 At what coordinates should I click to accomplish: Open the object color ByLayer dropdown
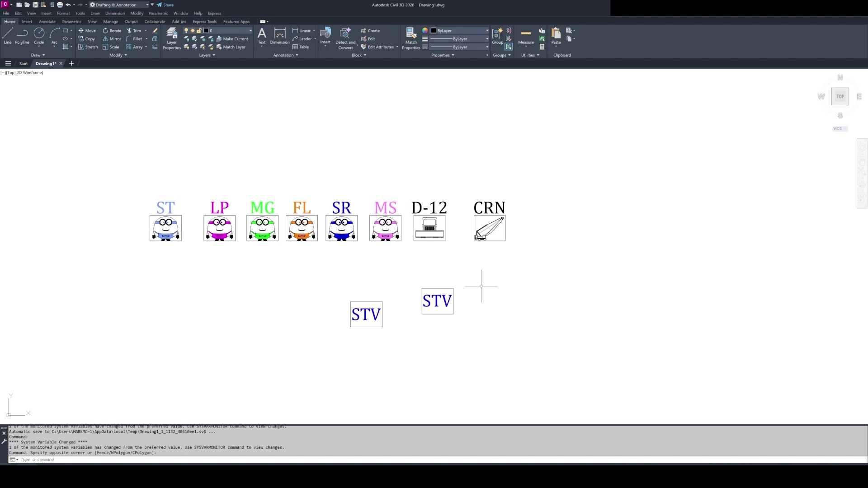tap(459, 31)
